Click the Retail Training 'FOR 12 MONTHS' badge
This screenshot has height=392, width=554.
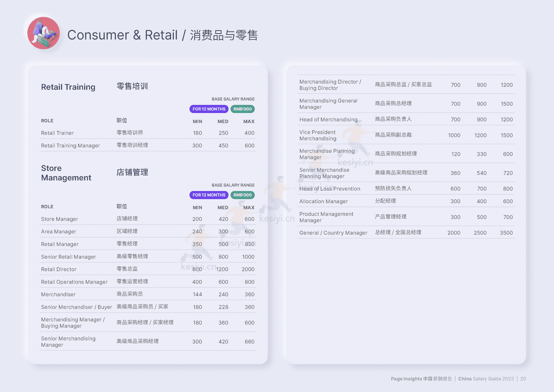pyautogui.click(x=209, y=109)
